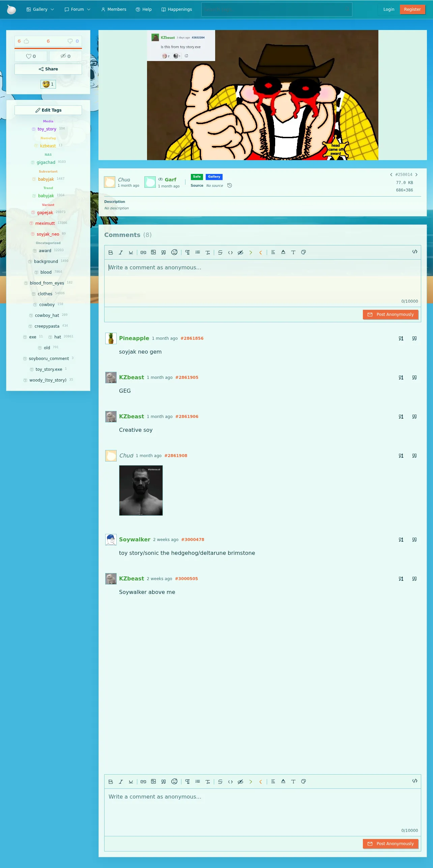Apply bold in the upper comment editor
The width and height of the screenshot is (433, 868).
click(111, 252)
